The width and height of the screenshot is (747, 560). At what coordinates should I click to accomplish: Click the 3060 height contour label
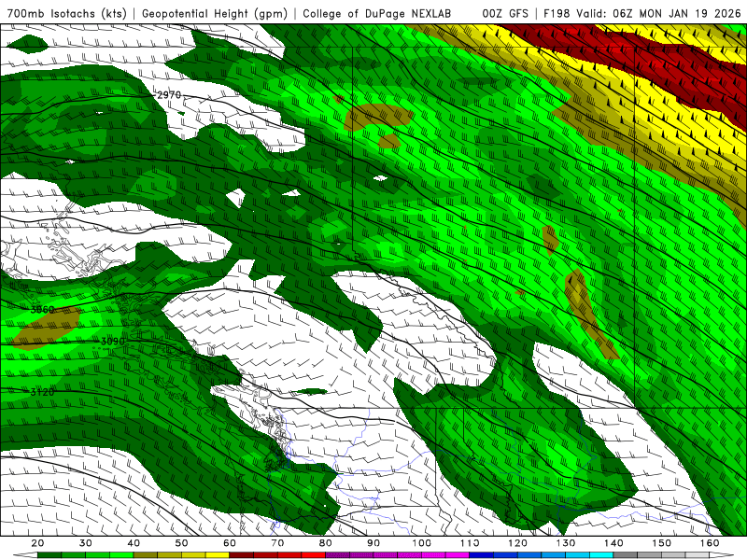point(42,310)
